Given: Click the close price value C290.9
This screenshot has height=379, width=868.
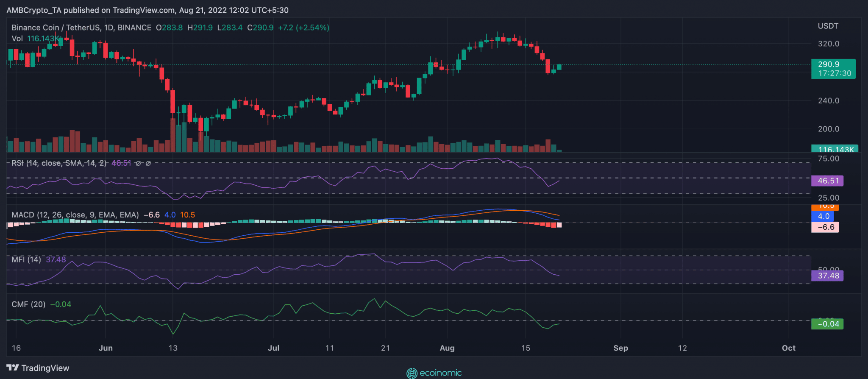Looking at the screenshot, I should tap(260, 28).
